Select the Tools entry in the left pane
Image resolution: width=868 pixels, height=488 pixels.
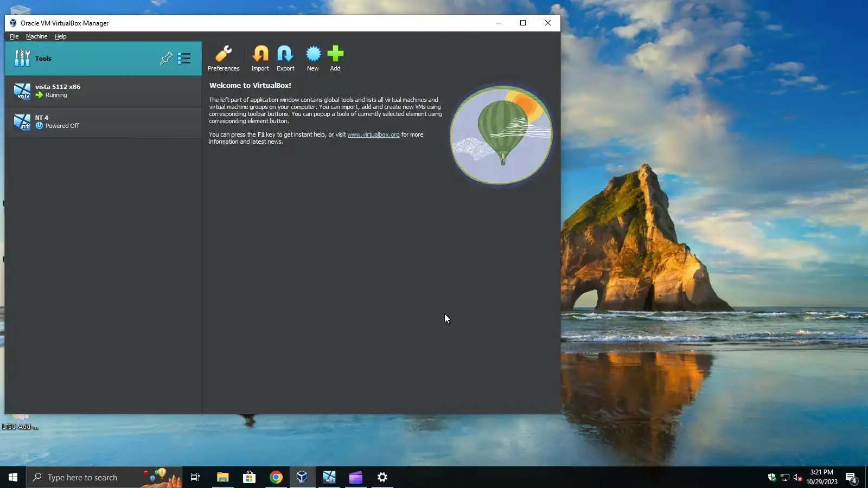pyautogui.click(x=103, y=59)
